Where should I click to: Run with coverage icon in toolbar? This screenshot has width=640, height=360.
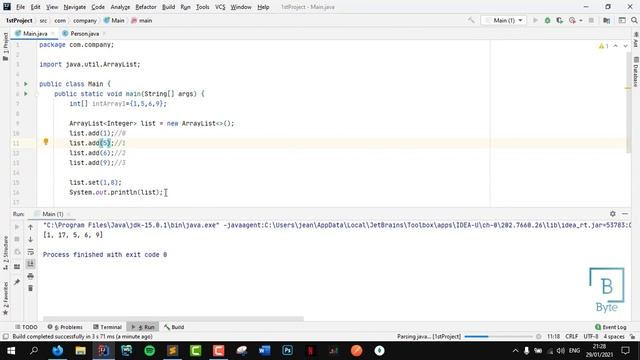[560, 20]
